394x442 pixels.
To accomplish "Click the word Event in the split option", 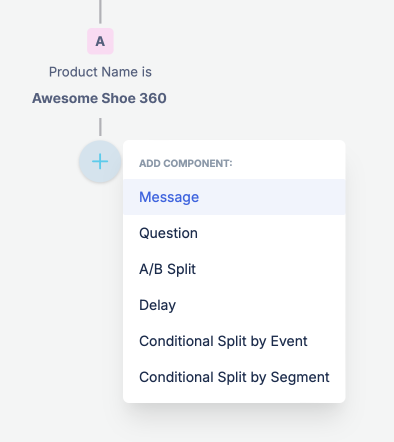I will click(x=289, y=341).
